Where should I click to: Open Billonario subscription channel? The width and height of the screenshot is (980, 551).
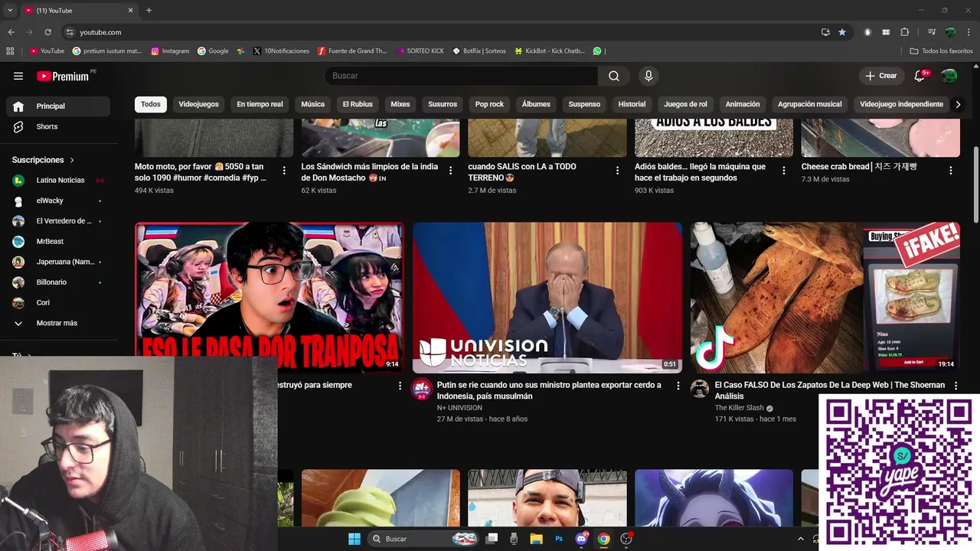tap(58, 282)
